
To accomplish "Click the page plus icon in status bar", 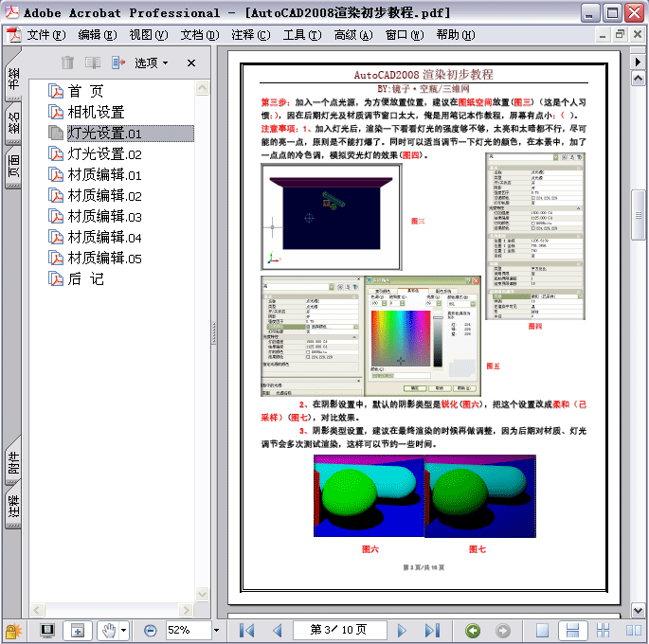I will point(78,631).
